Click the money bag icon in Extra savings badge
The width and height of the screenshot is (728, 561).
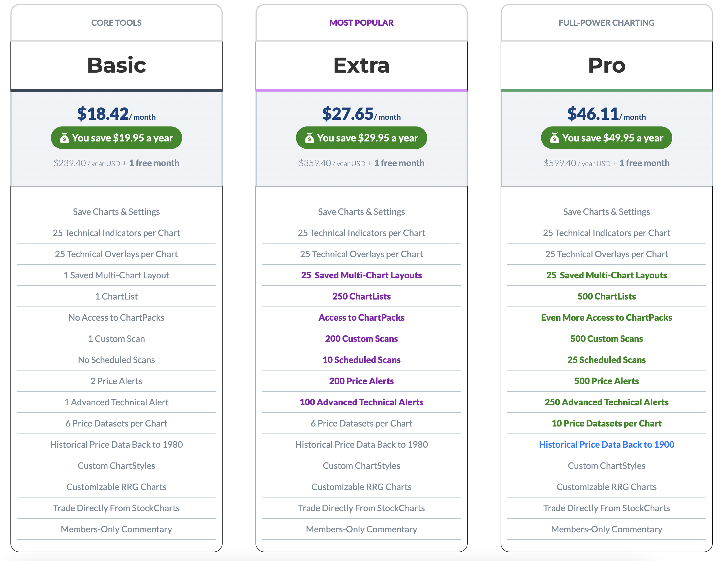click(x=309, y=138)
